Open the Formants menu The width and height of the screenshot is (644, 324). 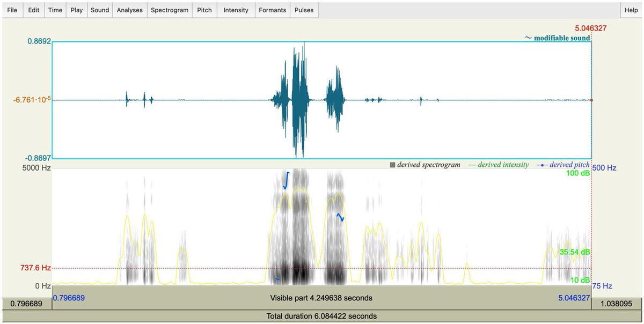[273, 10]
